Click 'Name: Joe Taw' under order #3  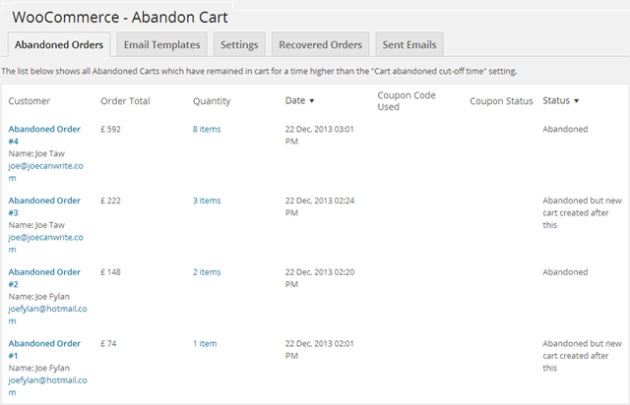(37, 225)
